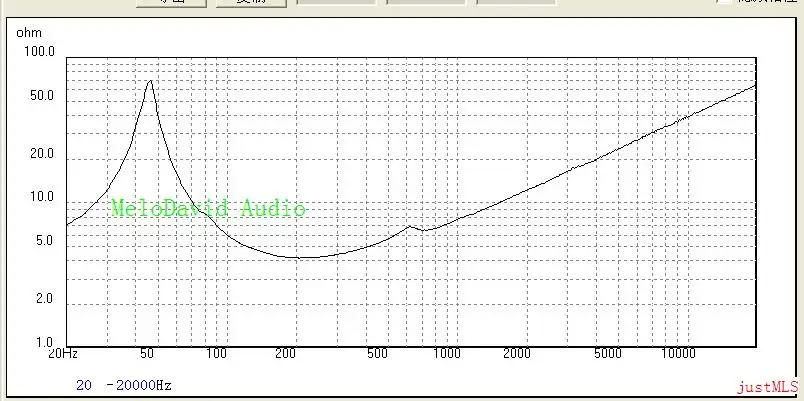Image resolution: width=804 pixels, height=401 pixels.
Task: Click the 1.0 ohm axis value
Action: [45, 342]
